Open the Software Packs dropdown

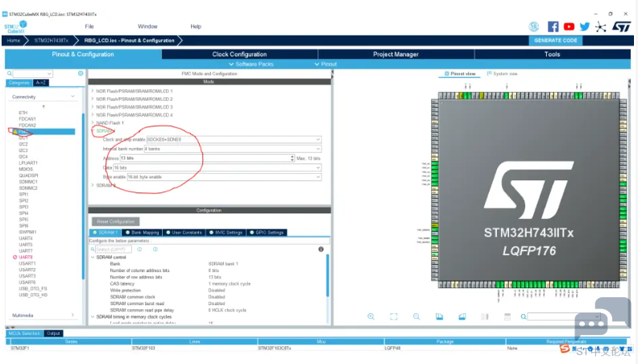tap(251, 64)
